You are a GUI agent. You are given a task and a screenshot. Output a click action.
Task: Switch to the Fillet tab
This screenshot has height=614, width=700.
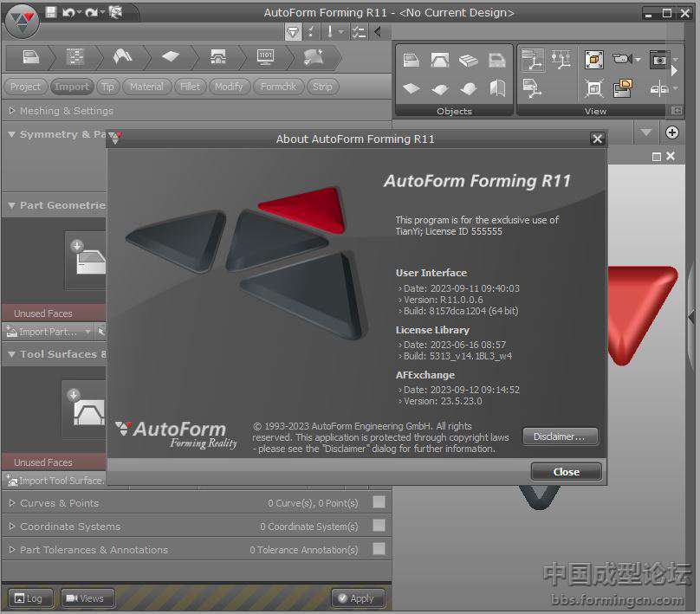190,87
